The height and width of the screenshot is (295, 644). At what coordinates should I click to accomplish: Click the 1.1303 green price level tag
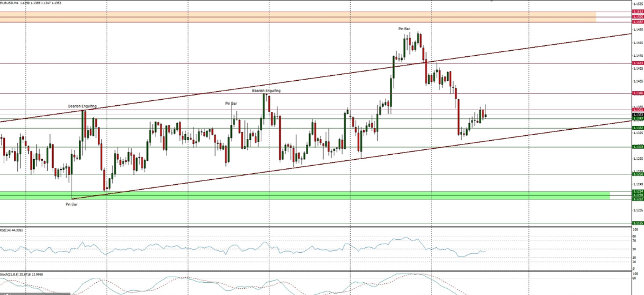click(x=638, y=147)
